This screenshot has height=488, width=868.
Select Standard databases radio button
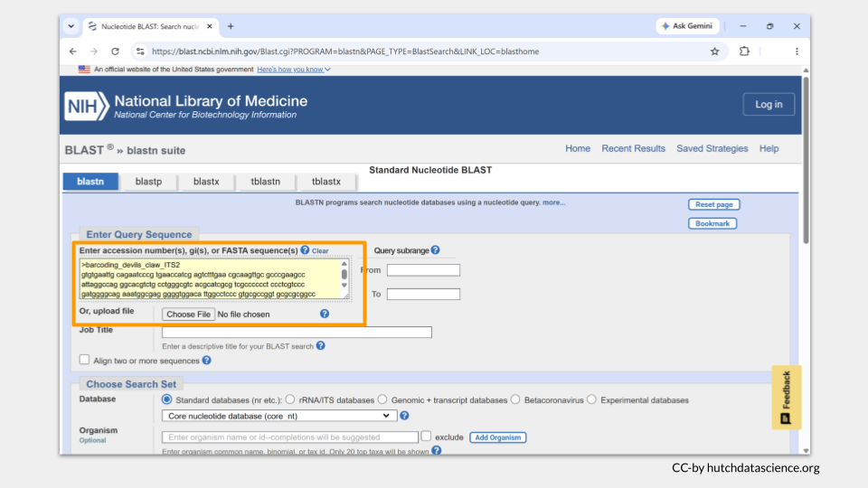click(166, 399)
